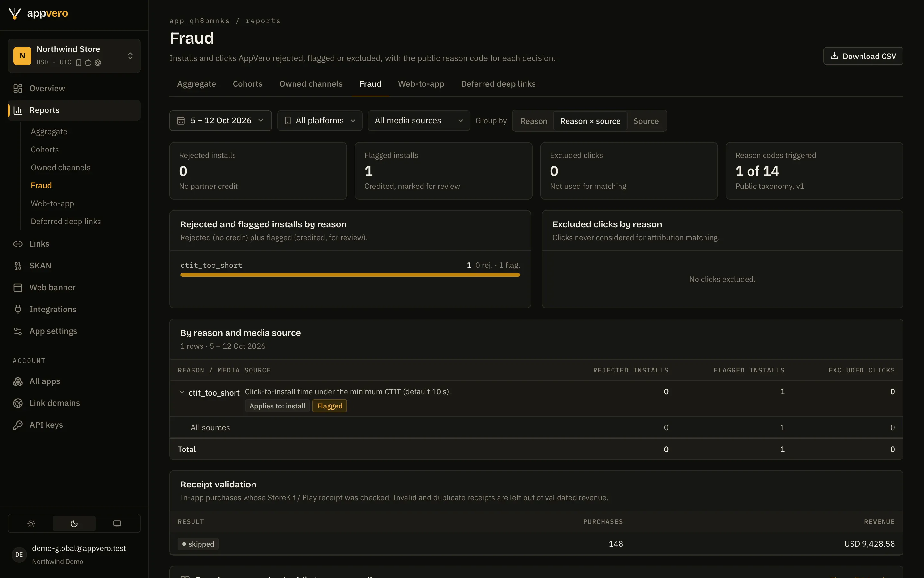Image resolution: width=924 pixels, height=578 pixels.
Task: Open Cohorts in the sidebar submenu
Action: coord(45,149)
